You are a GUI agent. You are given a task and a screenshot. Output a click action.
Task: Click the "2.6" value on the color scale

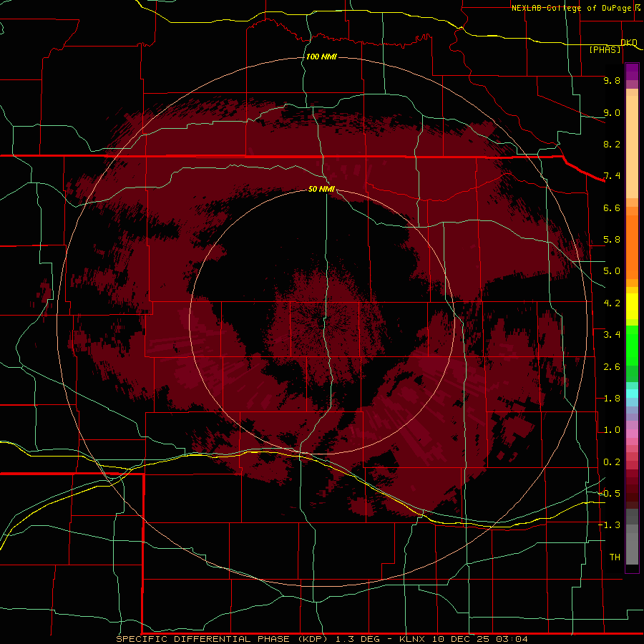[612, 367]
